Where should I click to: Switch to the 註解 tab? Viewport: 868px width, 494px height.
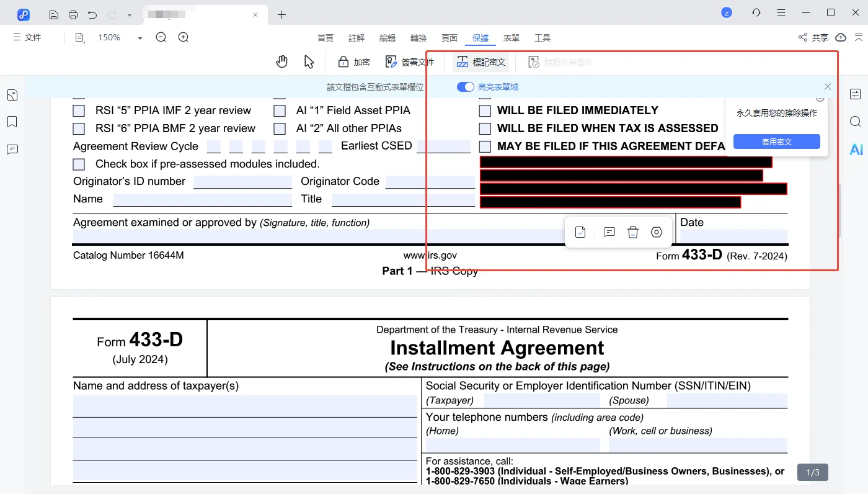[x=356, y=38]
